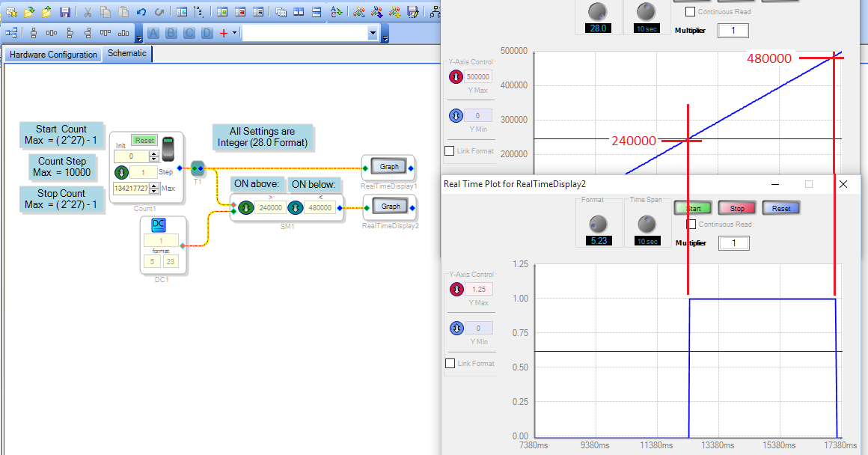Viewport: 868px width, 455px height.
Task: Tick Link Format beside the 500000 plot
Action: (x=450, y=150)
